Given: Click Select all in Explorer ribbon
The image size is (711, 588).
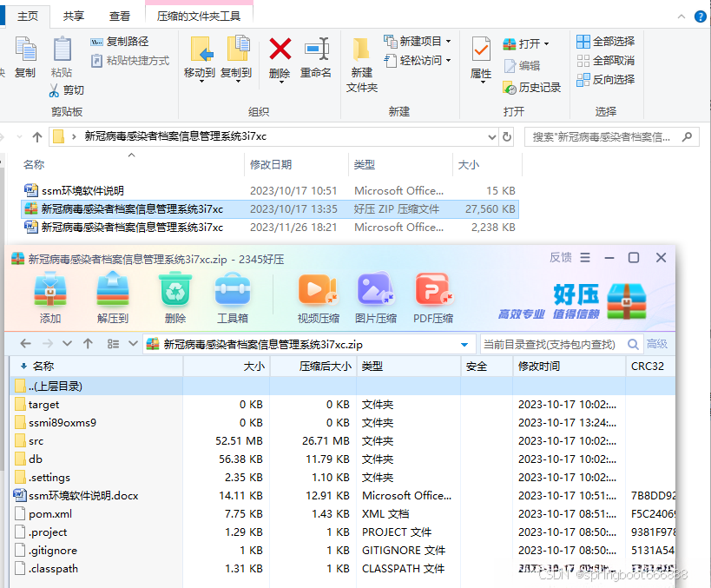Looking at the screenshot, I should pos(605,42).
